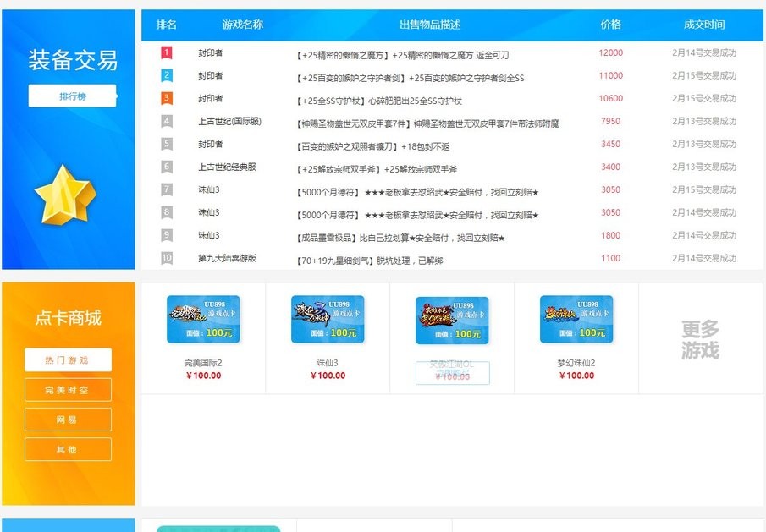Image resolution: width=766 pixels, height=532 pixels.
Task: Click the 完美国际2 game point card icon
Action: point(206,321)
